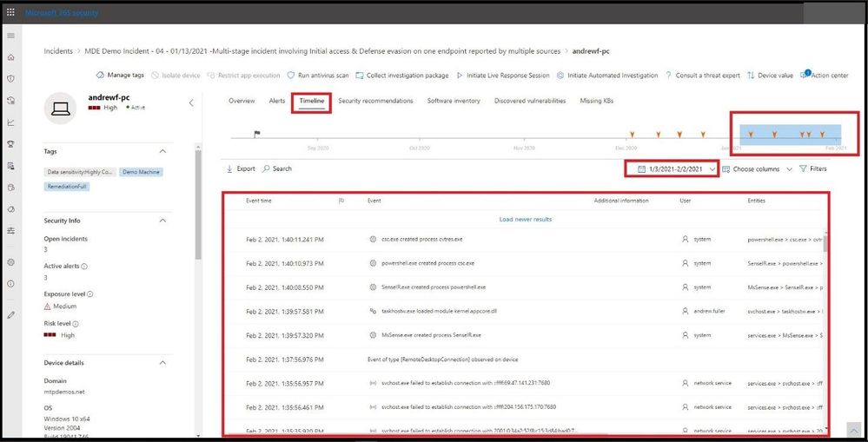Click the sliders configuration icon in sidebar
This screenshot has width=868, height=442.
10,231
